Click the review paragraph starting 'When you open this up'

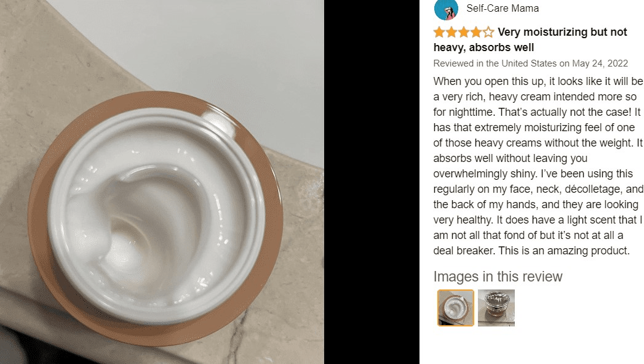coord(538,166)
